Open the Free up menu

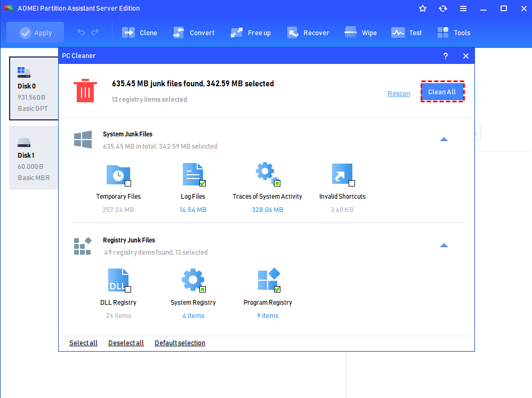251,33
